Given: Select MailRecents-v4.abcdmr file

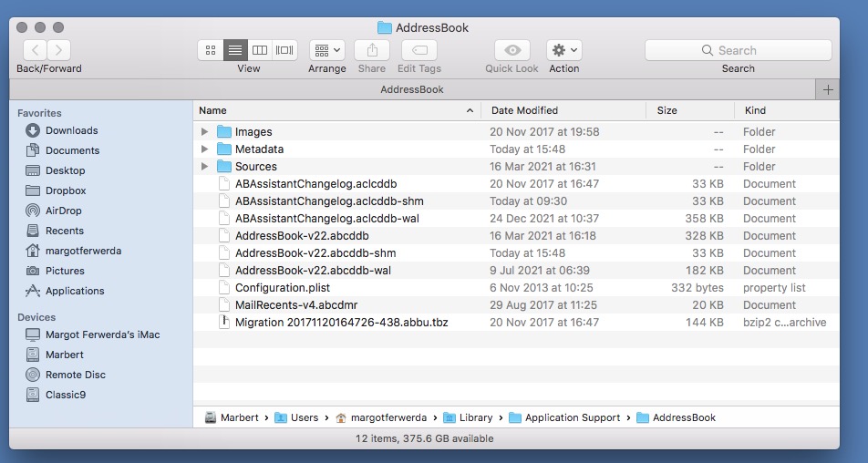Looking at the screenshot, I should (516, 304).
